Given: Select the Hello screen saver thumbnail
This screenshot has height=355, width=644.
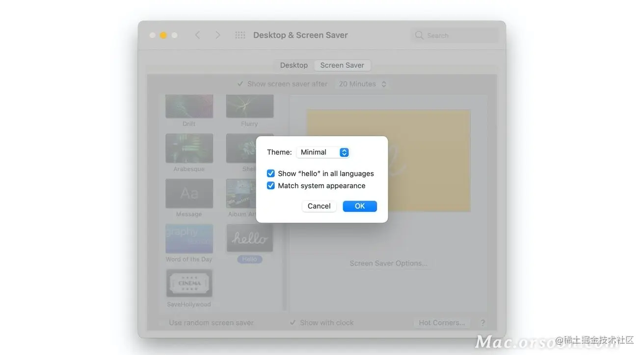Looking at the screenshot, I should (249, 238).
